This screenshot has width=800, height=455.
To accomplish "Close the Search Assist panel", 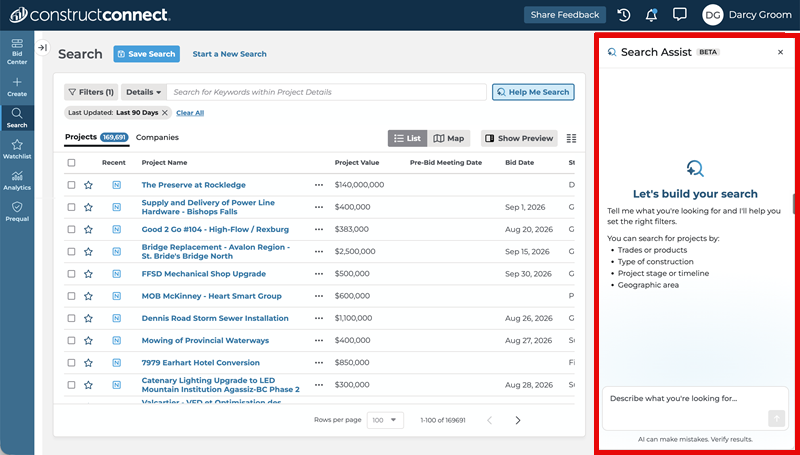I will [780, 52].
